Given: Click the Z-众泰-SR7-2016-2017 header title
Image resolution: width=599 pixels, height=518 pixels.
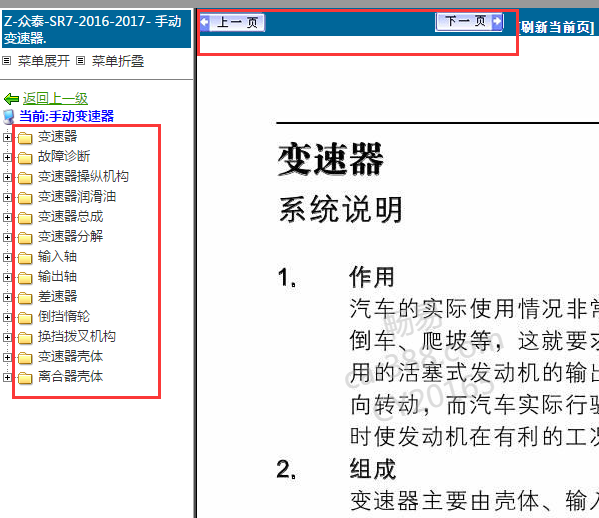Looking at the screenshot, I should 93,29.
